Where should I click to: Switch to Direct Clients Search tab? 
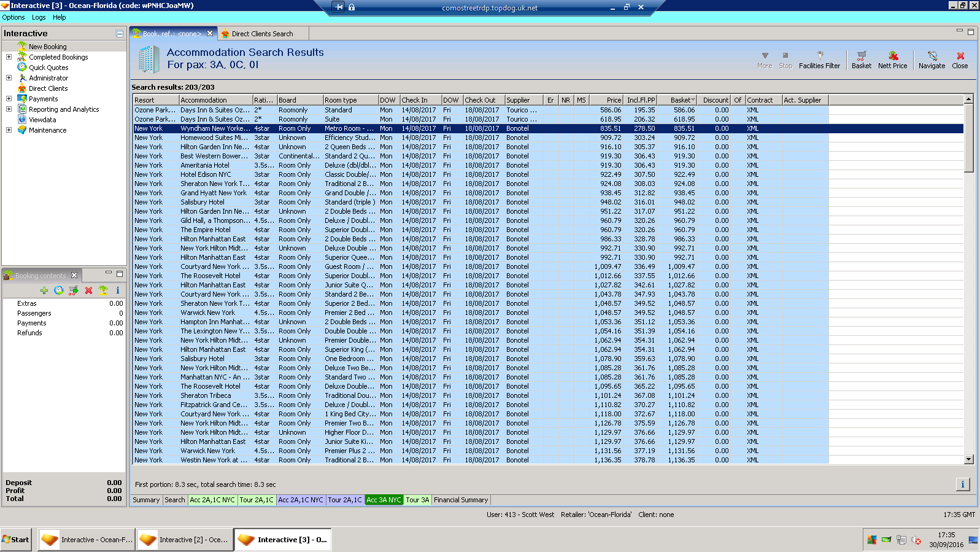[262, 34]
